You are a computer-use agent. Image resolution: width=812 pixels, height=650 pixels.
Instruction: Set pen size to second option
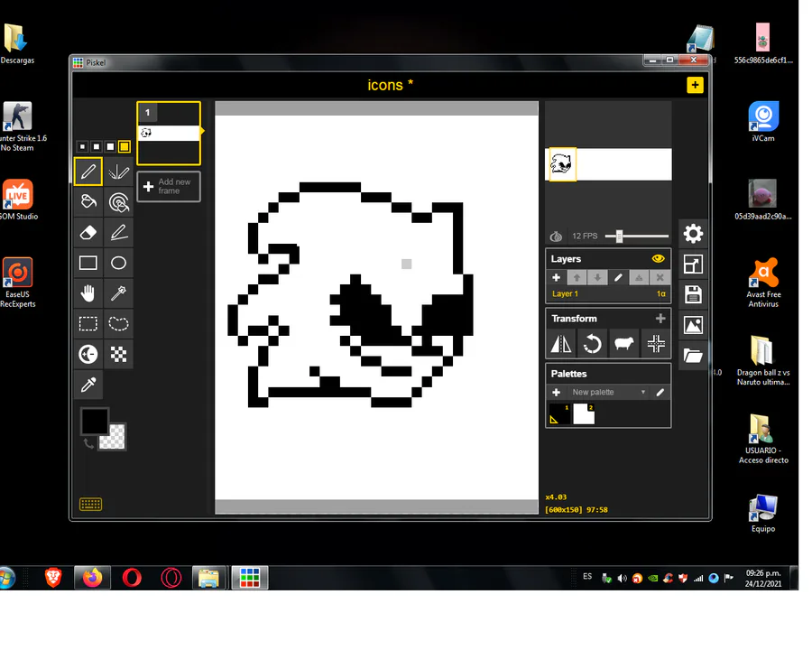coord(97,146)
